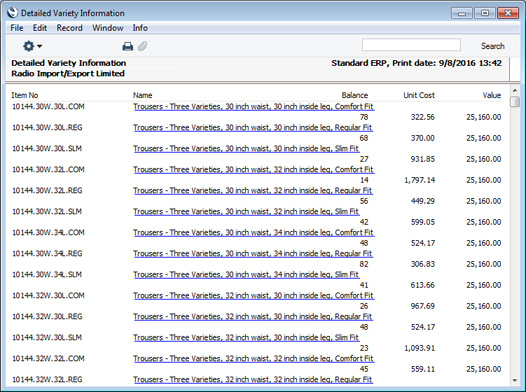Select item number 10144.30W.30L.SLM
Image resolution: width=526 pixels, height=392 pixels.
pyautogui.click(x=47, y=149)
